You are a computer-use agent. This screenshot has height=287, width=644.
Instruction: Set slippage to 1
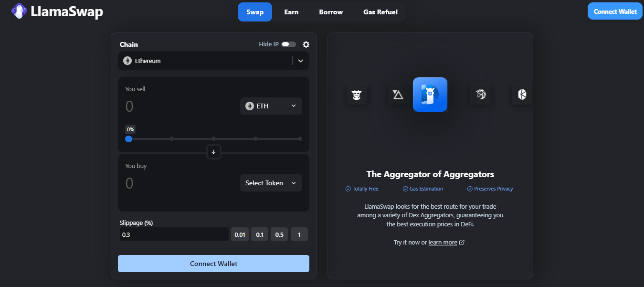point(299,234)
